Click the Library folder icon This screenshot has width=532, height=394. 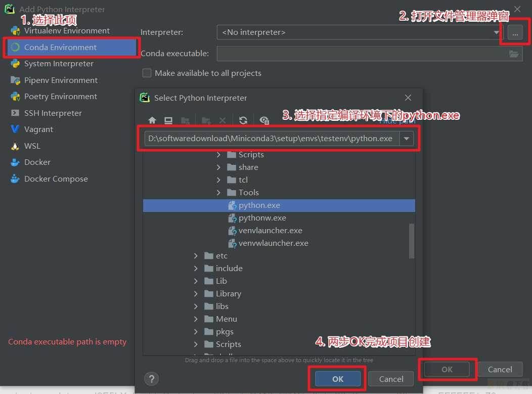coord(209,293)
